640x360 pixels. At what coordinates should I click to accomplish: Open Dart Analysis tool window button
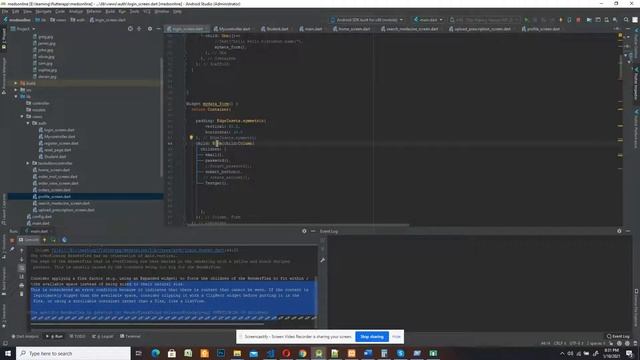coord(25,336)
